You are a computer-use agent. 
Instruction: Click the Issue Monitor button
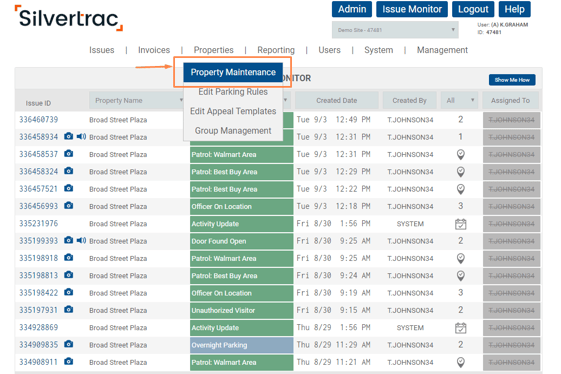tap(412, 9)
